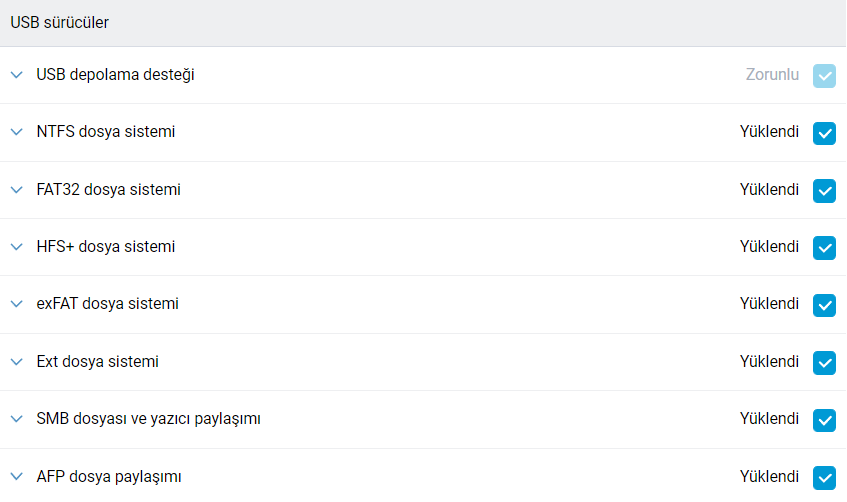Disable the HFS+ dosya sistemi checkbox
This screenshot has width=847, height=502.
click(x=824, y=247)
